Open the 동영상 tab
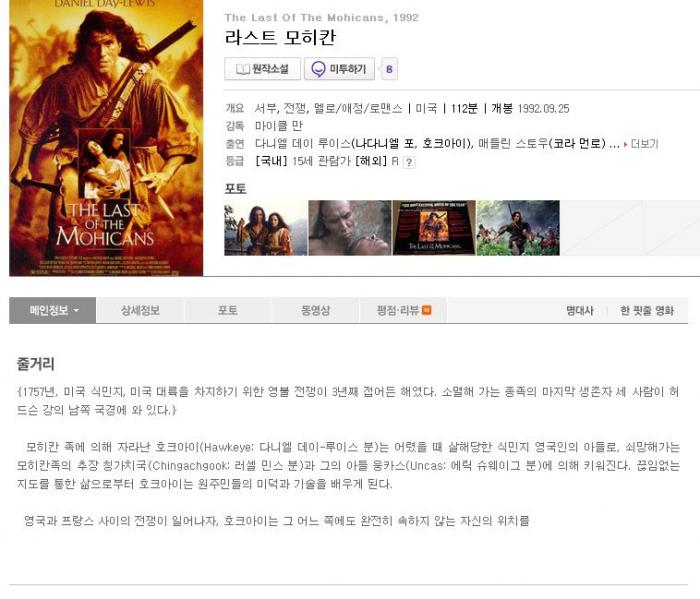This screenshot has height=599, width=700. tap(316, 310)
